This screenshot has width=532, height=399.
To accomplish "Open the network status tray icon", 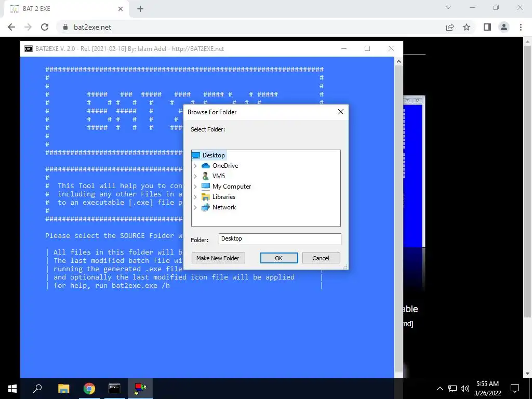I will coord(453,389).
